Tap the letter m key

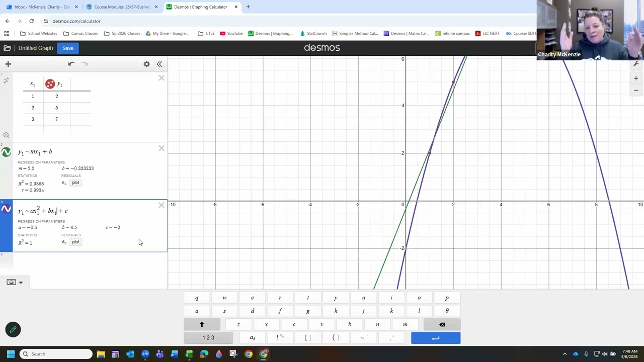coord(405,324)
